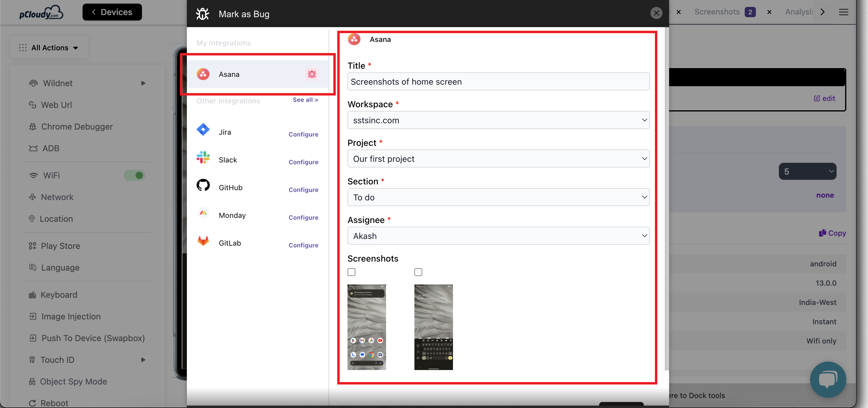Check the first screenshot checkbox
Image resolution: width=868 pixels, height=408 pixels.
pos(351,272)
